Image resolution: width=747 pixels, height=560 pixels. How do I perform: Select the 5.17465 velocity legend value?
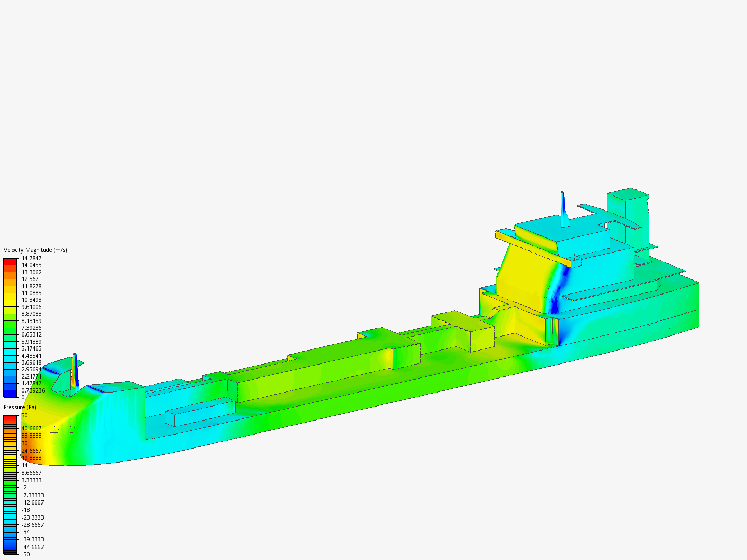point(32,348)
